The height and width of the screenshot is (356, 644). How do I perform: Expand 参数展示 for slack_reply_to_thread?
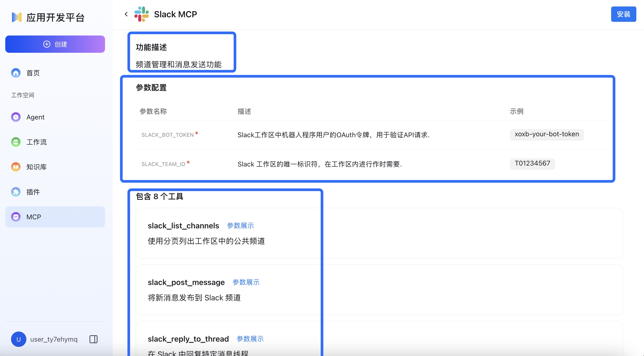click(x=250, y=339)
